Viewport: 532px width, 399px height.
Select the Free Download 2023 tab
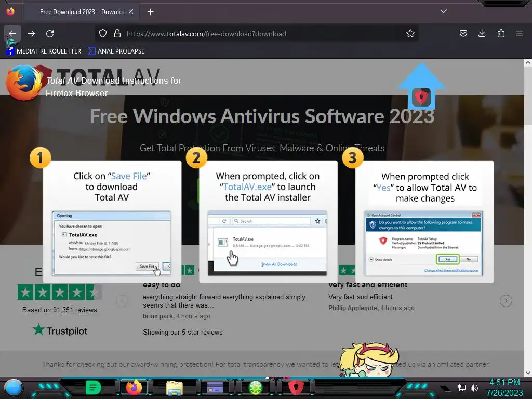(x=82, y=12)
